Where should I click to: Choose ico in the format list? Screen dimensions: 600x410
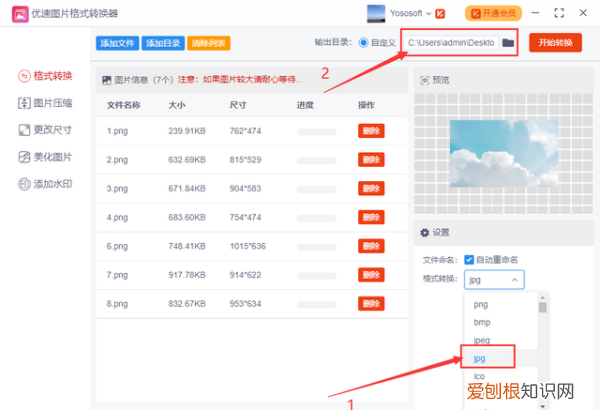coord(479,376)
